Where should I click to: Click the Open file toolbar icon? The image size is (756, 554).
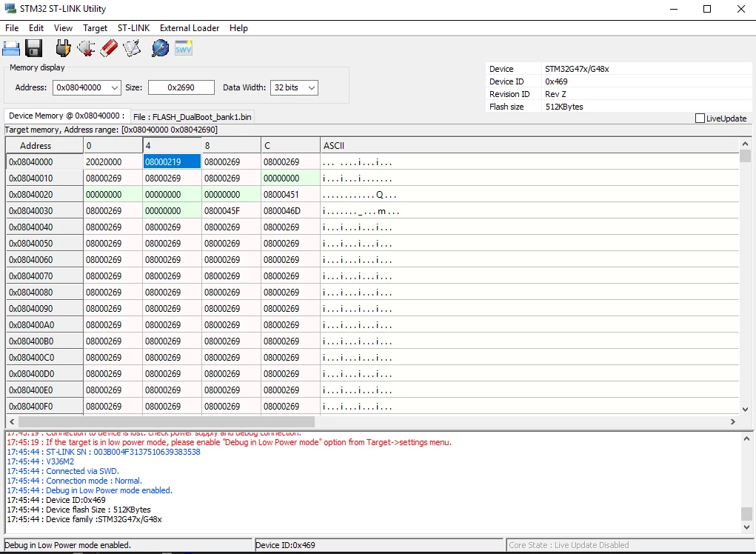pos(11,49)
